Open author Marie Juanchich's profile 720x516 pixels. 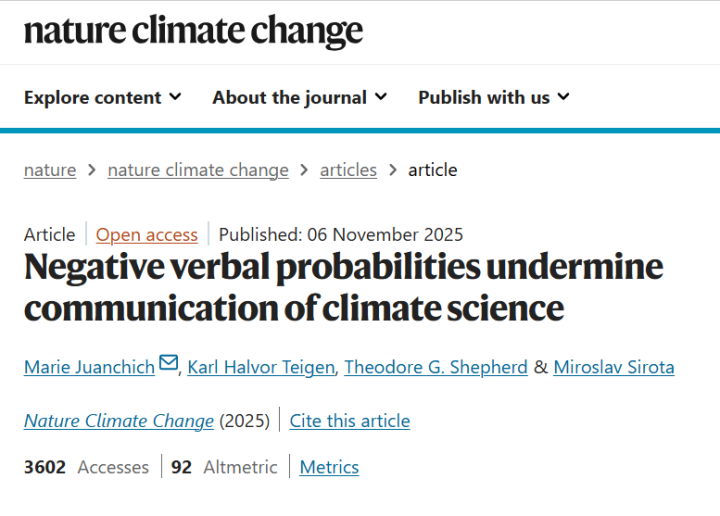(89, 367)
